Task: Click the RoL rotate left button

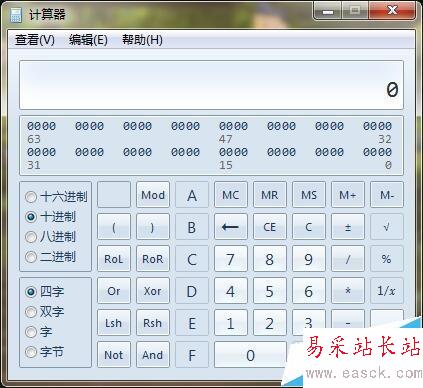Action: [114, 259]
